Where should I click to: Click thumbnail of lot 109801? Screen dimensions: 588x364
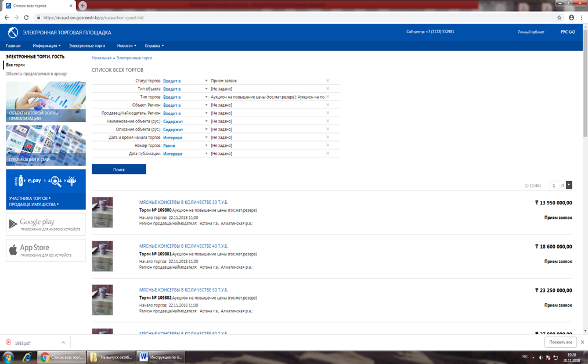click(102, 256)
